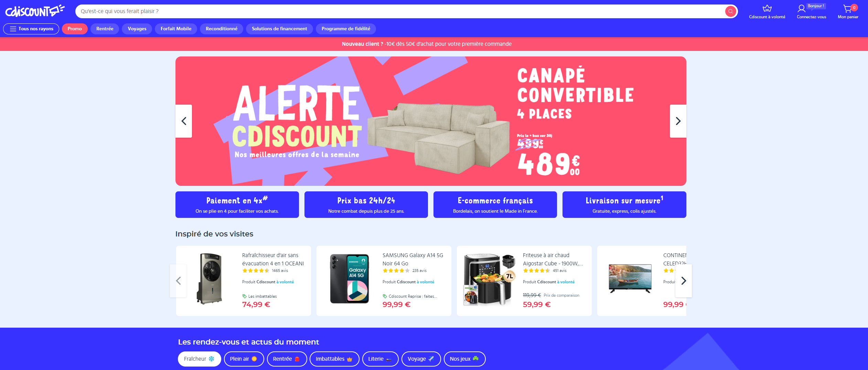Open Programme de fidélité link

click(346, 29)
